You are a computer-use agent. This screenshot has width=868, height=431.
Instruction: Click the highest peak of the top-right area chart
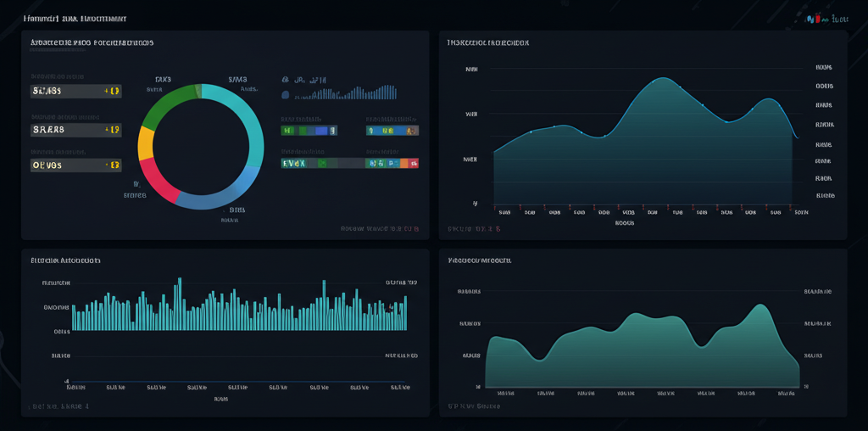[x=662, y=79]
